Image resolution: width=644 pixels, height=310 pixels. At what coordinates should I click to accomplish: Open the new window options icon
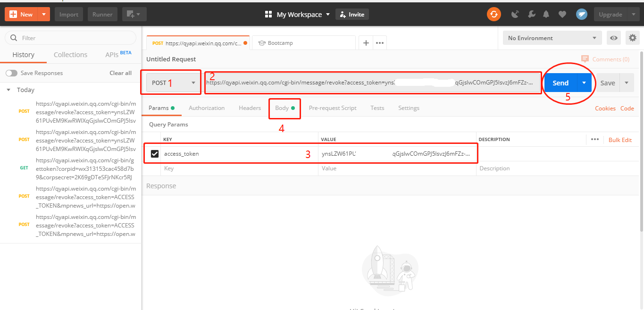point(134,14)
